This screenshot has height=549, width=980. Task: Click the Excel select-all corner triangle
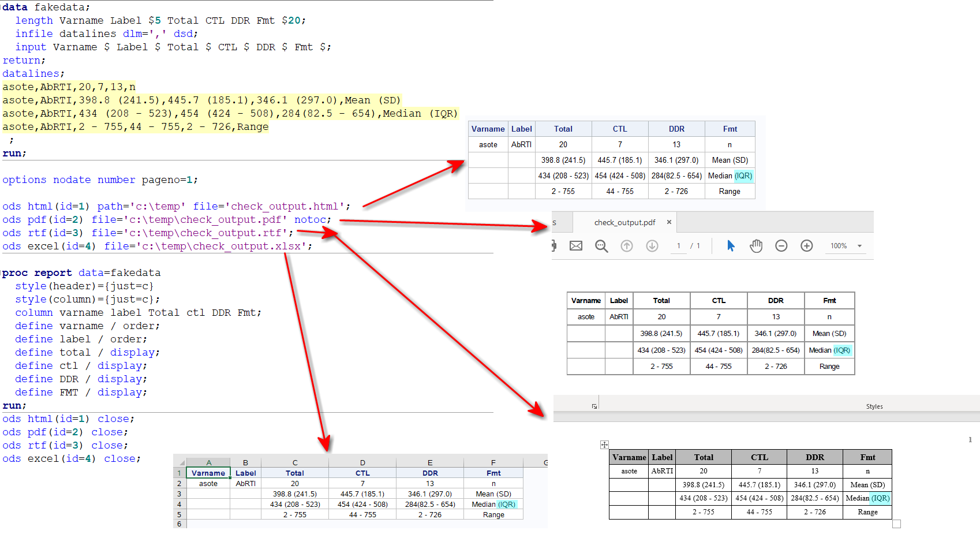181,463
